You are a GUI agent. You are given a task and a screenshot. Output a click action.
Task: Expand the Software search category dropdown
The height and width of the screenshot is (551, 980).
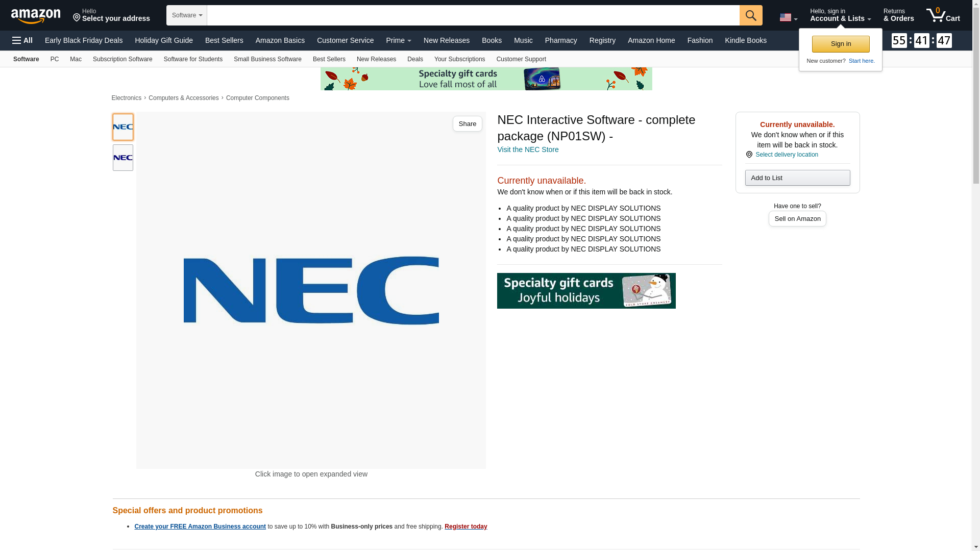click(x=187, y=15)
